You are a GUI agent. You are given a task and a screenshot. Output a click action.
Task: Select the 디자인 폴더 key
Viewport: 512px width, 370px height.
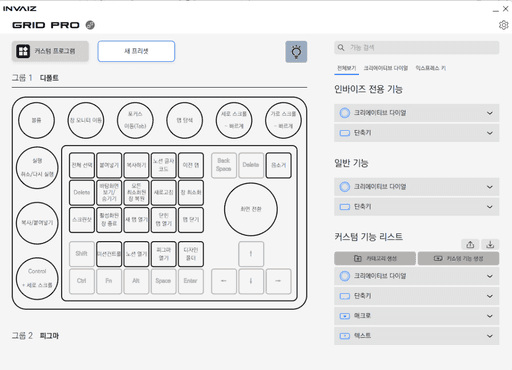tap(191, 254)
